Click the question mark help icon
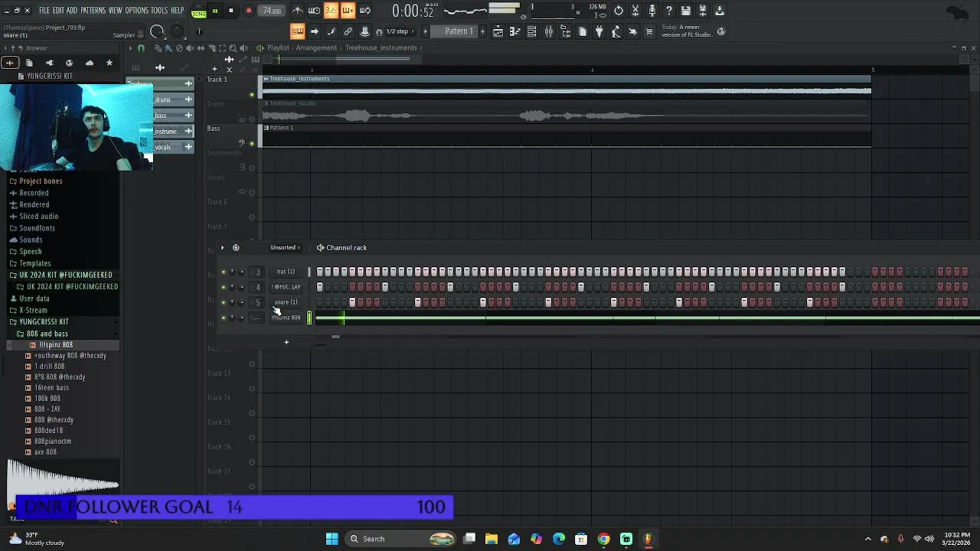 click(x=669, y=11)
